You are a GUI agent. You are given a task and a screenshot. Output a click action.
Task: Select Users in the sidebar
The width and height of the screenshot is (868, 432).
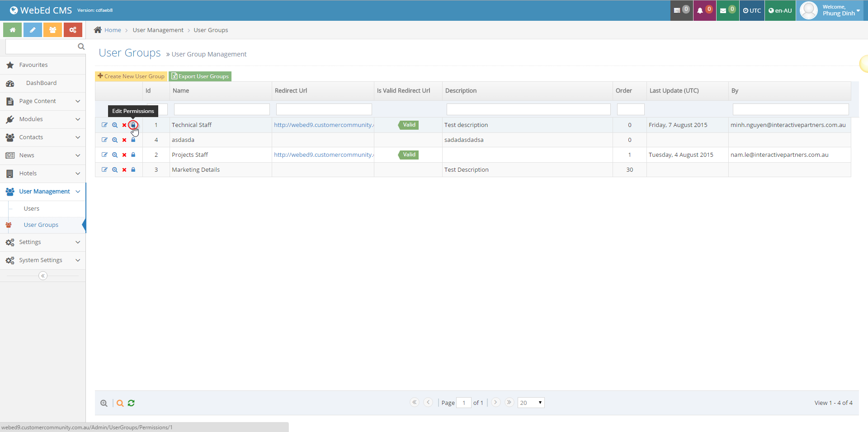32,209
